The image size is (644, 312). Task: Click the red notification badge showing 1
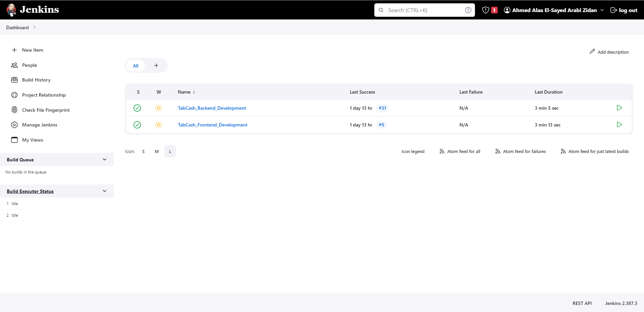tap(494, 10)
